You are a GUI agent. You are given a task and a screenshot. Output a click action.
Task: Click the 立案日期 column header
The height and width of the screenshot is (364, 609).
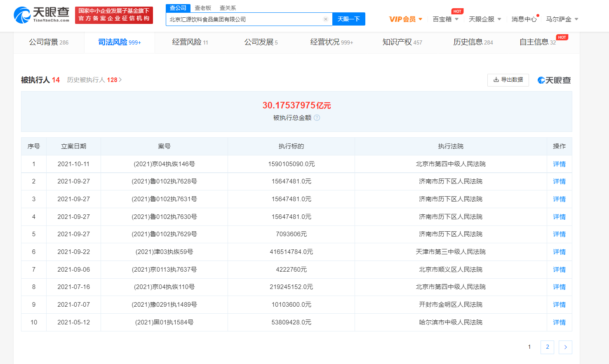[x=74, y=146]
